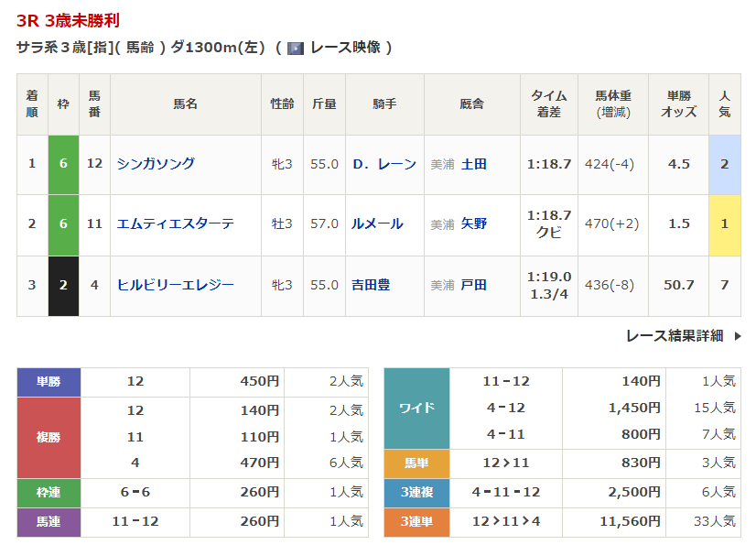
Task: Click the red 複勝 payout label
Action: (x=49, y=438)
